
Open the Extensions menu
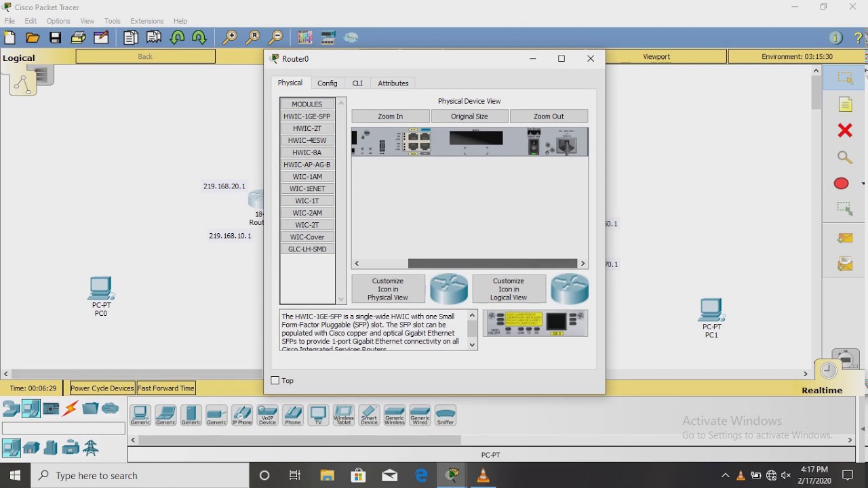(x=146, y=21)
